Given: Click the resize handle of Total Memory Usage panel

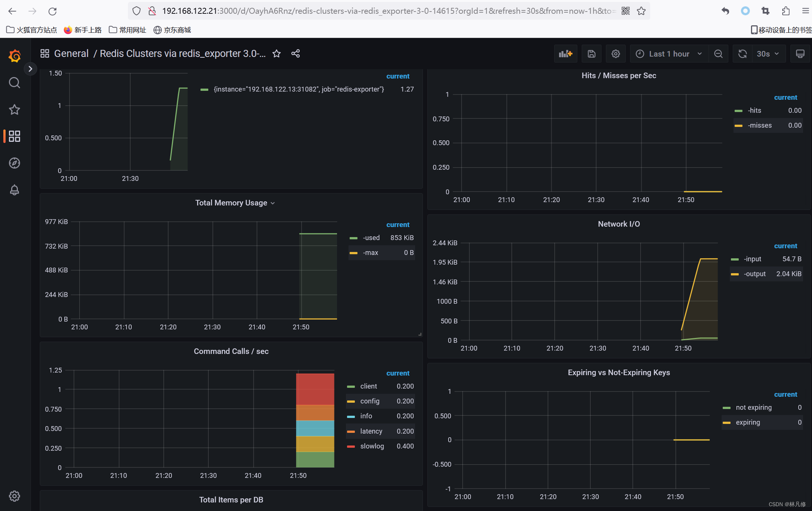Looking at the screenshot, I should [x=420, y=334].
